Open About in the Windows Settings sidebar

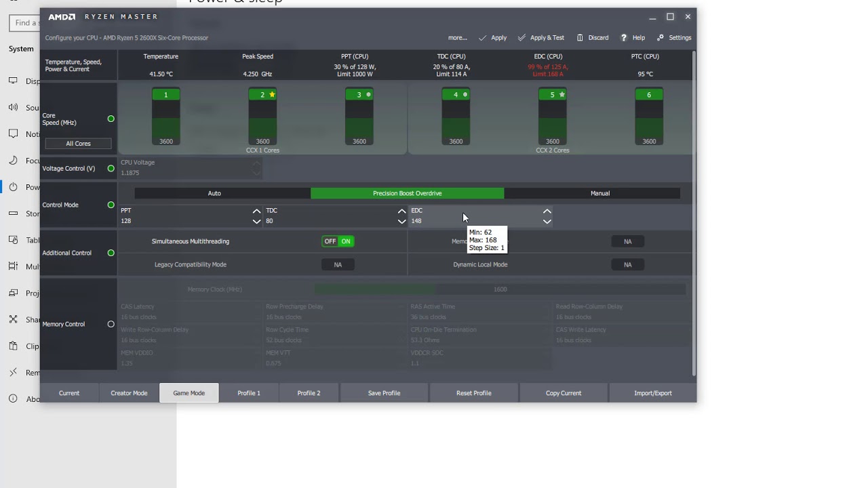pos(24,399)
